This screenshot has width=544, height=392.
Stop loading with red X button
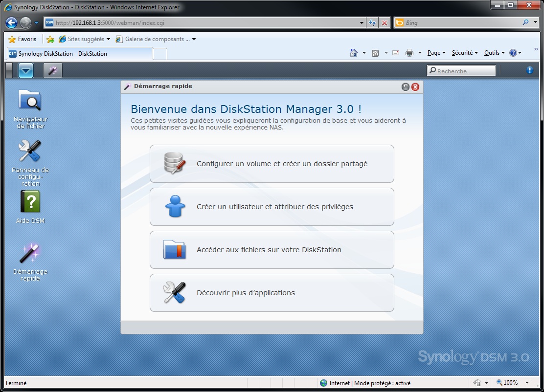tap(385, 23)
